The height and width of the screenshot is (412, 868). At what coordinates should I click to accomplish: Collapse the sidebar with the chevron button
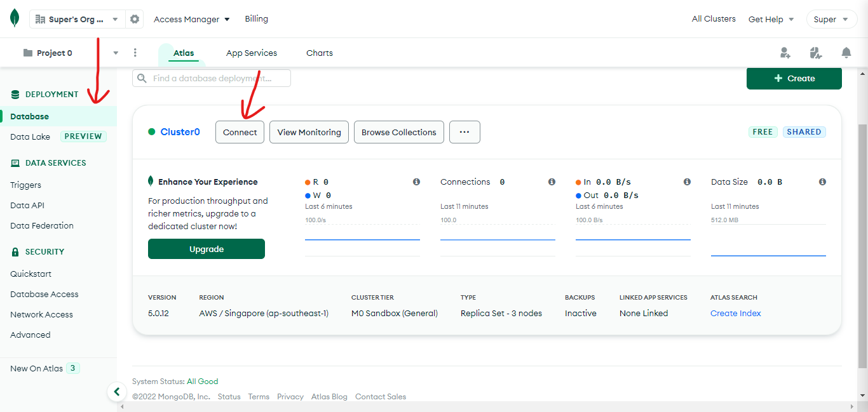[x=116, y=392]
